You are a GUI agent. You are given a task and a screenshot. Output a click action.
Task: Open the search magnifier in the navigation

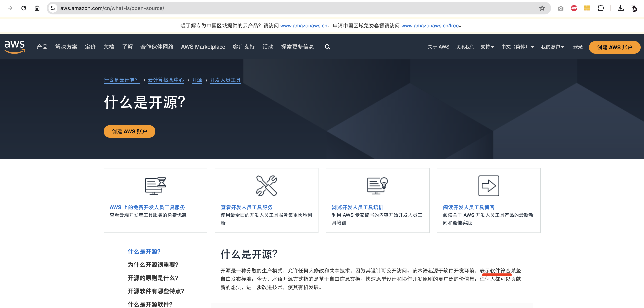tap(328, 47)
